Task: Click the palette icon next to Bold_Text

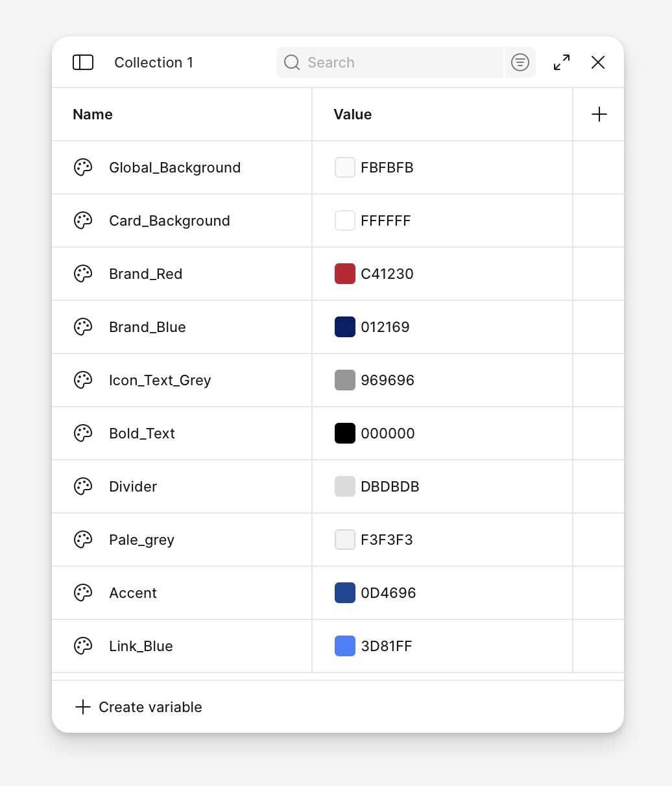Action: click(x=83, y=433)
